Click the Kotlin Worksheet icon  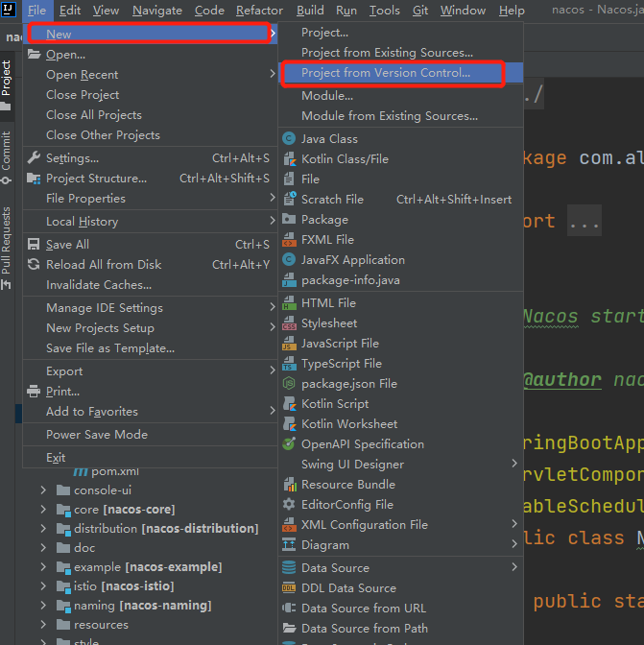[290, 423]
